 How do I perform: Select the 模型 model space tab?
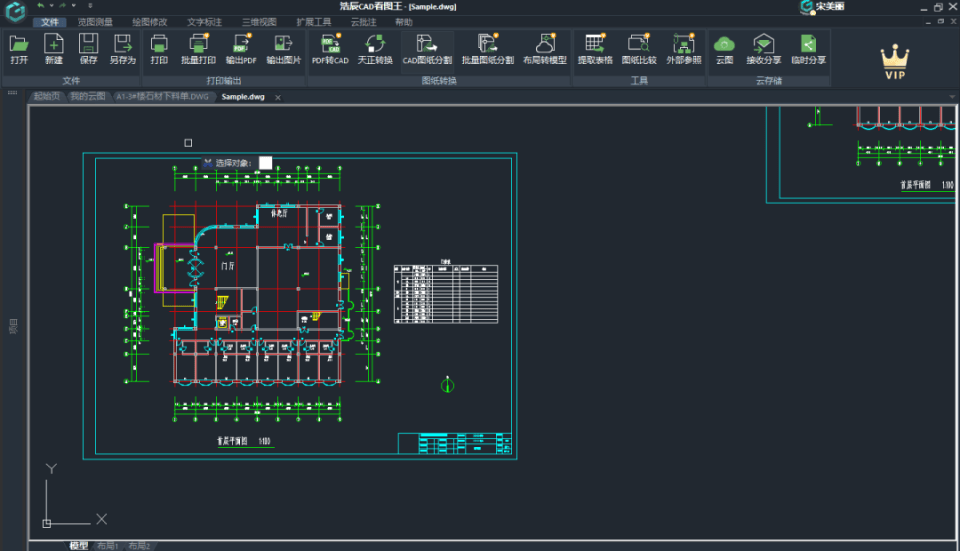pyautogui.click(x=79, y=545)
